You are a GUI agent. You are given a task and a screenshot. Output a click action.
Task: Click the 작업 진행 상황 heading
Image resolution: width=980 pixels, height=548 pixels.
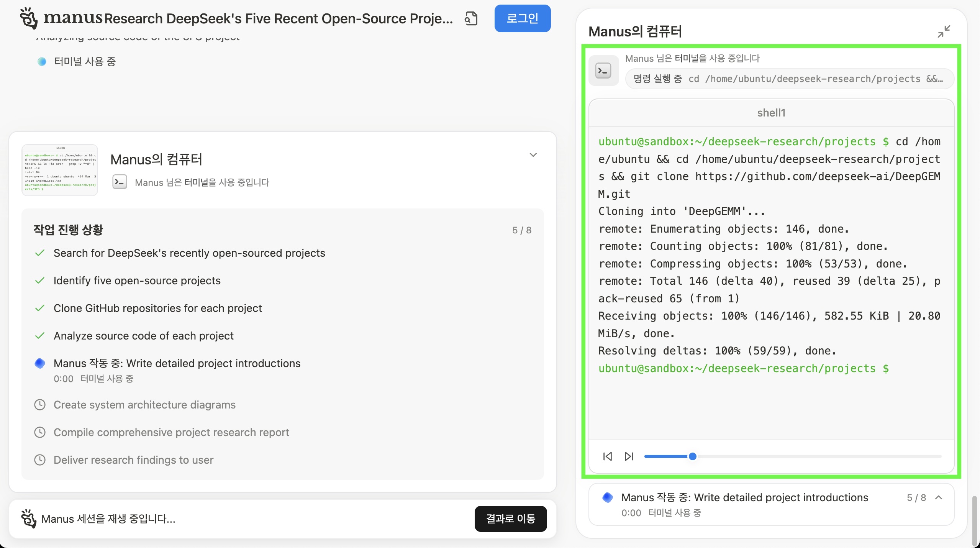coord(68,230)
